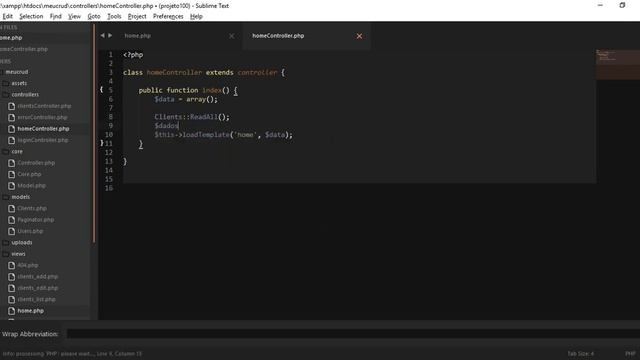Screen dimensions: 640x360
Task: Restore the Sublime Text window size
Action: pos(622,5)
